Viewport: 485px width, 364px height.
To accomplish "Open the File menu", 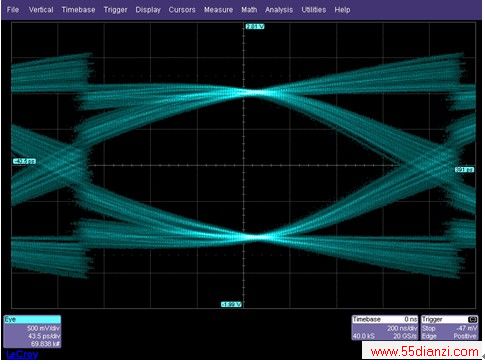I will [x=13, y=10].
